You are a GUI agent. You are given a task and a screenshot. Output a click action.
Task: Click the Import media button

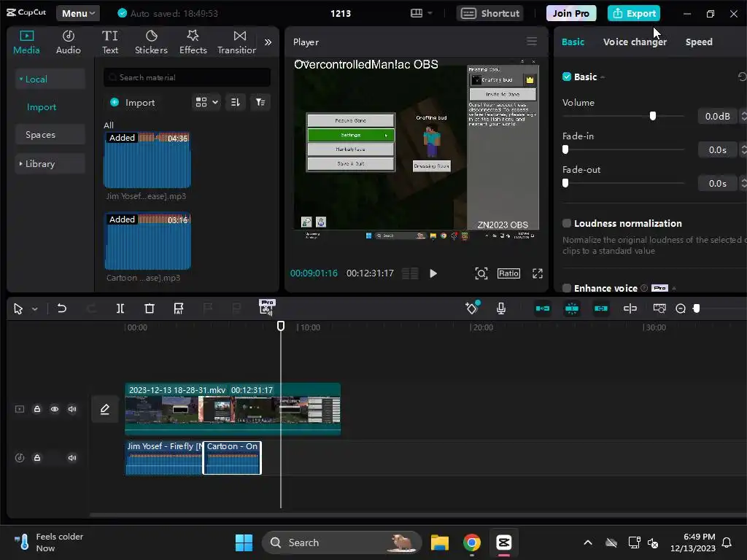[x=133, y=102]
